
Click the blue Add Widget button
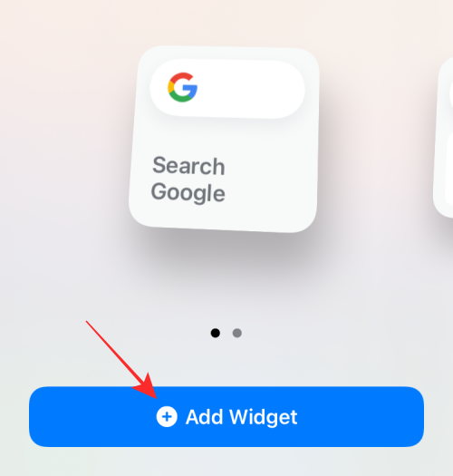click(226, 416)
